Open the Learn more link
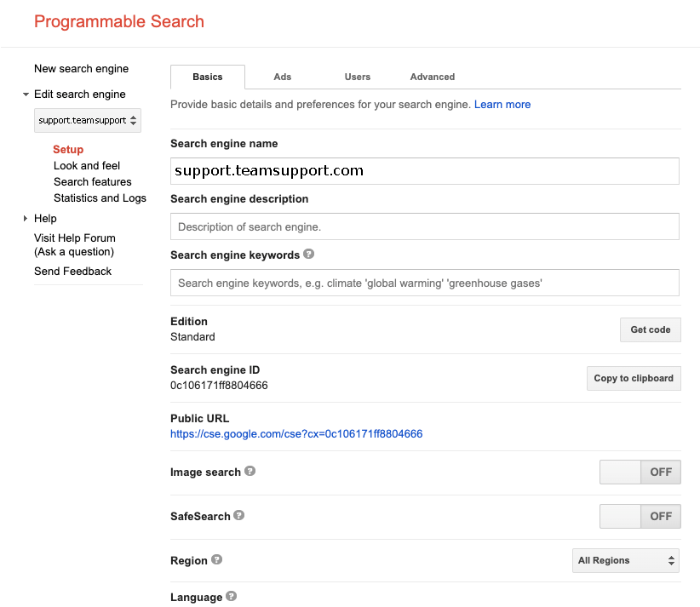 pos(502,105)
